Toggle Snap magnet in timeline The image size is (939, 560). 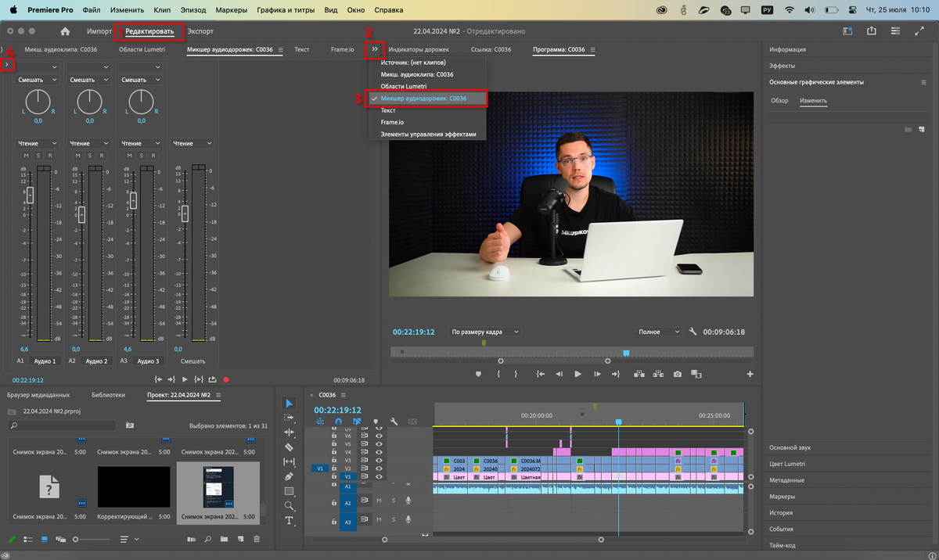click(338, 422)
